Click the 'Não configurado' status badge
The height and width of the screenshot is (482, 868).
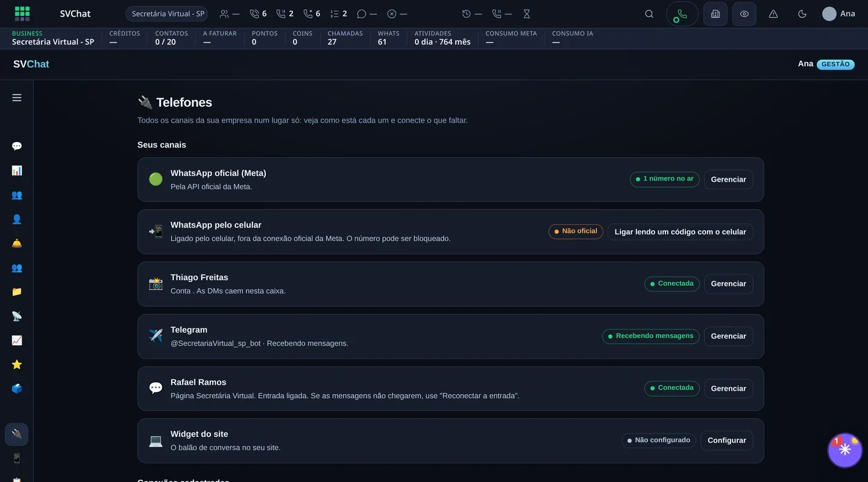658,440
